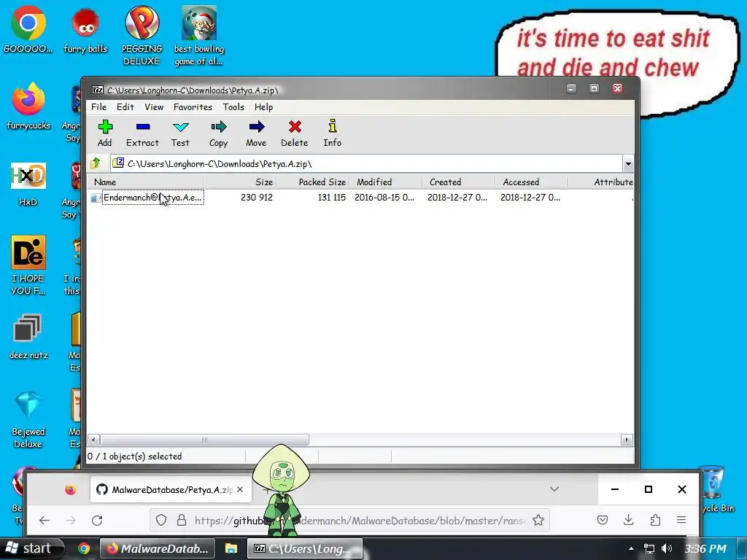The image size is (747, 560).
Task: Open the Edit menu
Action: tap(125, 107)
